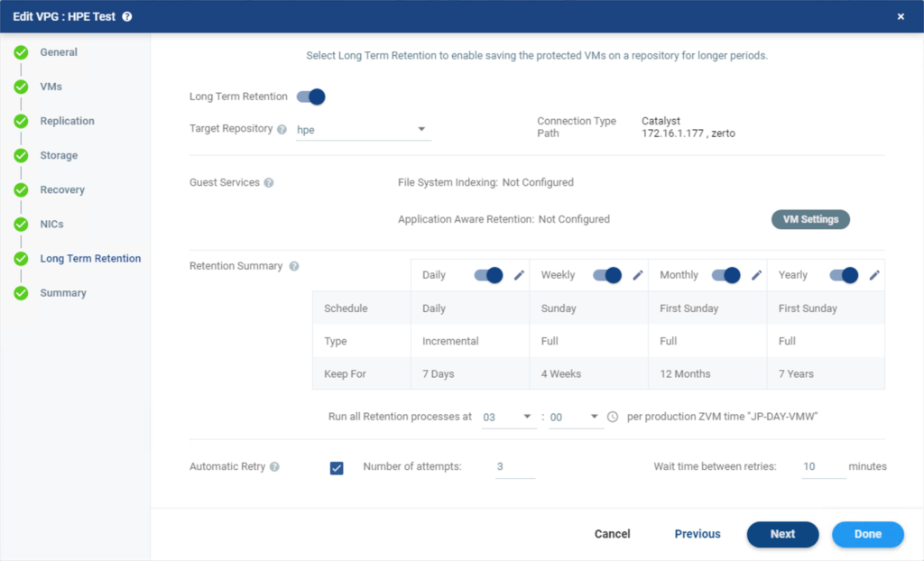Click the '7 Days' Keep For cell
The height and width of the screenshot is (561, 924).
click(x=470, y=373)
